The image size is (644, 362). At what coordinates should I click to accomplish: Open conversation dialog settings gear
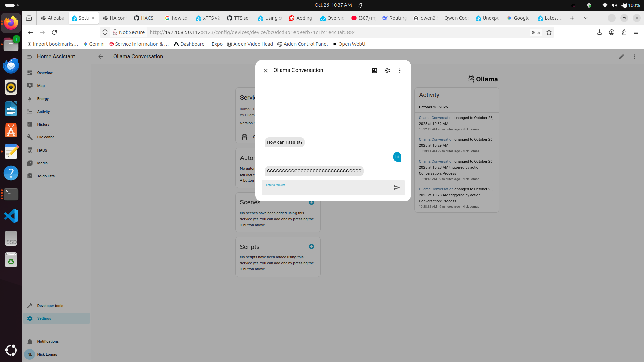click(387, 71)
